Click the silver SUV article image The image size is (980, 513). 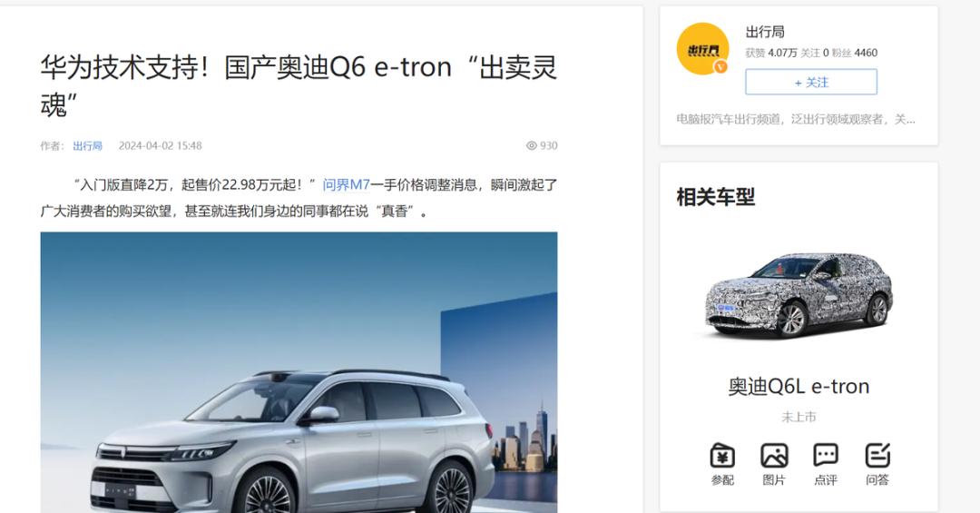[299, 372]
